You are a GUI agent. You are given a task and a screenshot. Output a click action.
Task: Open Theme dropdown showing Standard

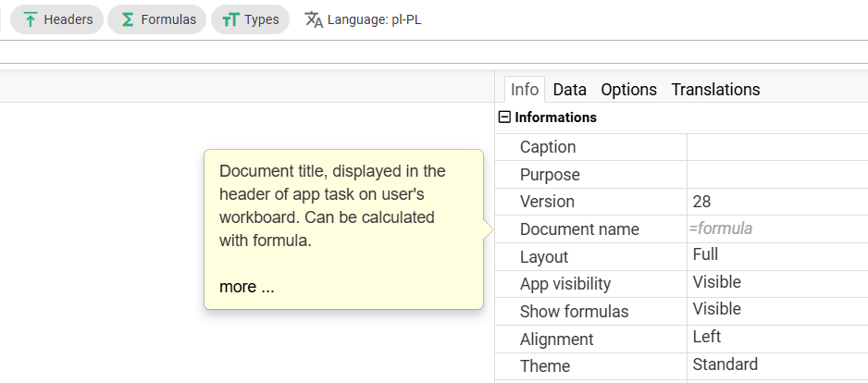click(777, 365)
